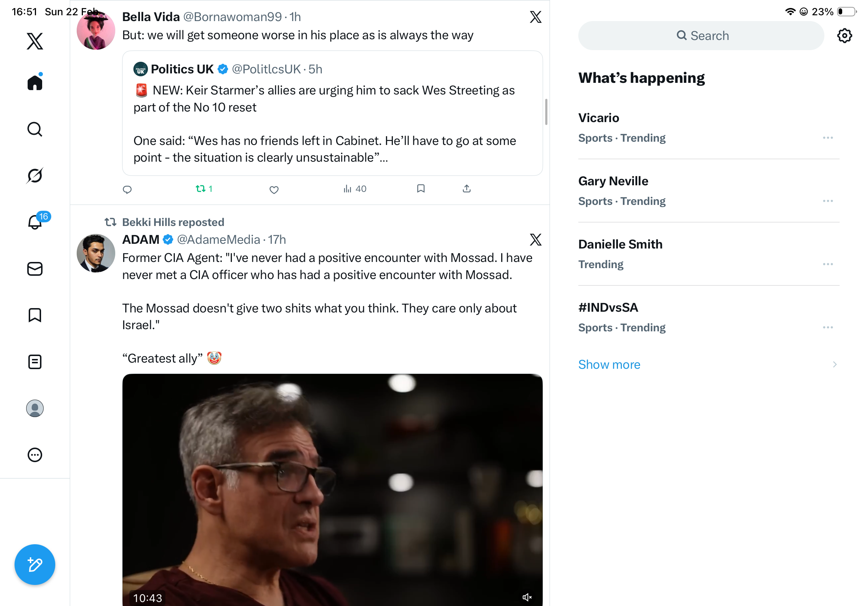Open the Lists icon in sidebar
Image resolution: width=868 pixels, height=606 pixels.
(x=35, y=362)
